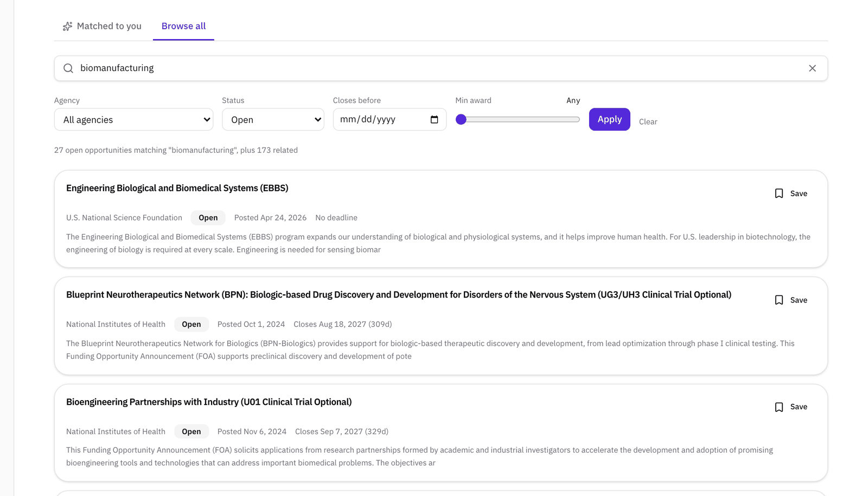Click 'Posted Apr 24, 2026' text

coord(270,218)
